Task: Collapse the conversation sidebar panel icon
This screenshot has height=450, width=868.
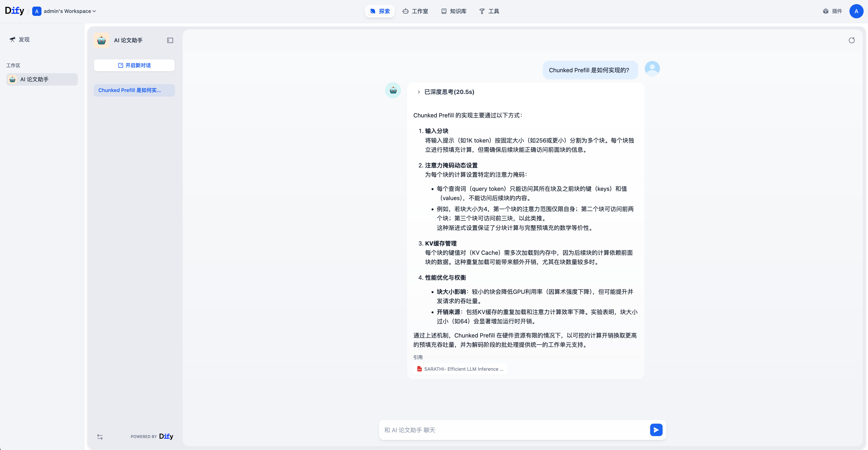Action: [x=170, y=41]
